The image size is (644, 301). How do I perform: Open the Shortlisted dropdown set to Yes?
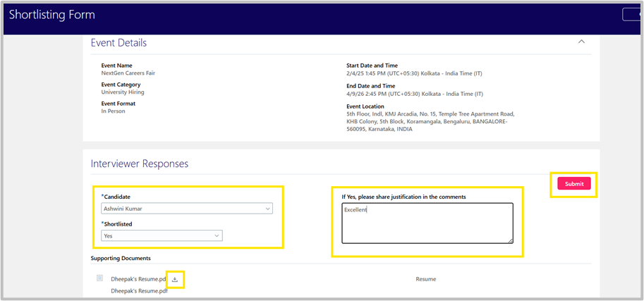click(x=162, y=236)
